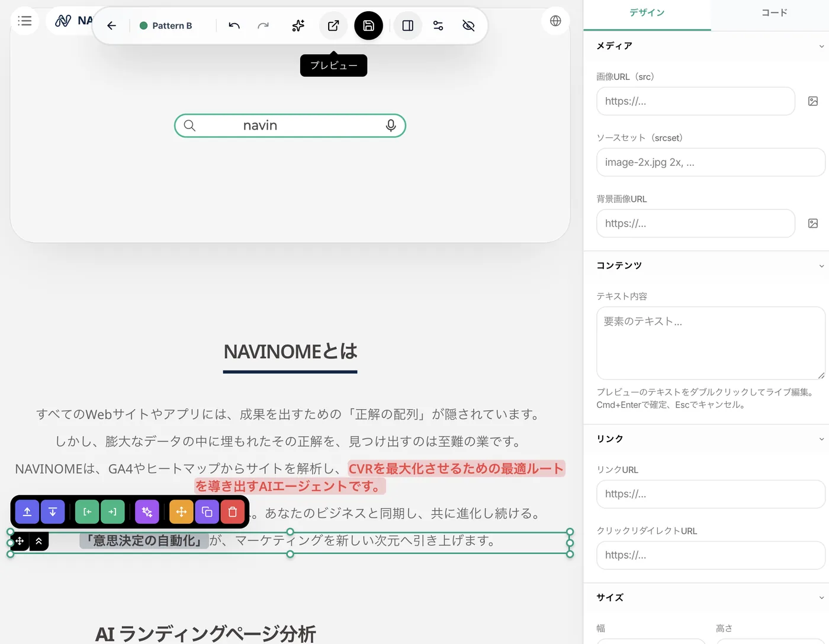This screenshot has width=829, height=644.
Task: Pick an image for 背景画像URL field
Action: point(813,223)
